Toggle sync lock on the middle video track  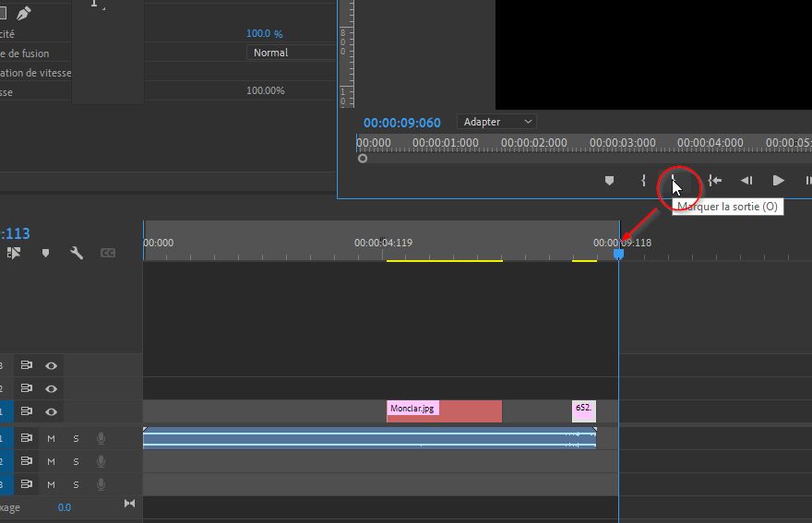coord(27,387)
